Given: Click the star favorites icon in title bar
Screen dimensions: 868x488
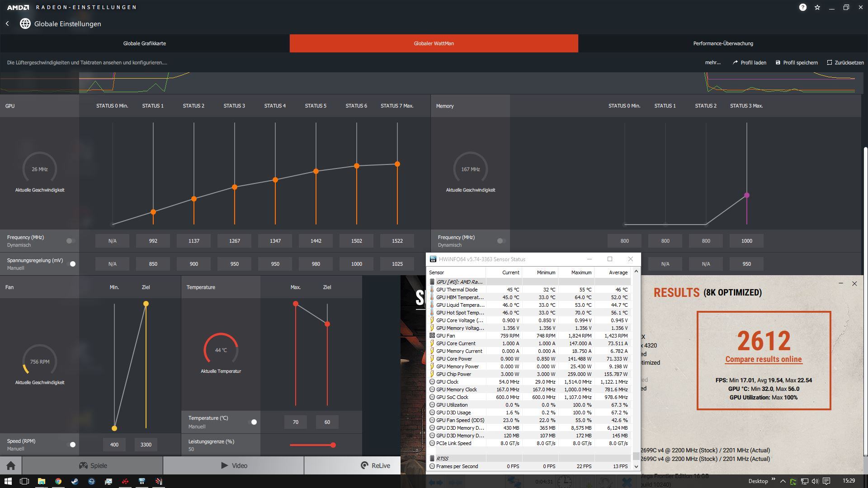Looking at the screenshot, I should pos(817,7).
